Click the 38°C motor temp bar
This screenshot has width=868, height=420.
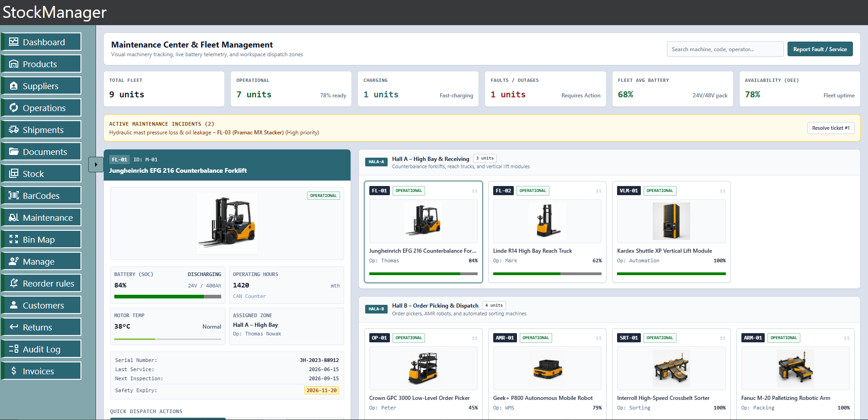pyautogui.click(x=168, y=339)
